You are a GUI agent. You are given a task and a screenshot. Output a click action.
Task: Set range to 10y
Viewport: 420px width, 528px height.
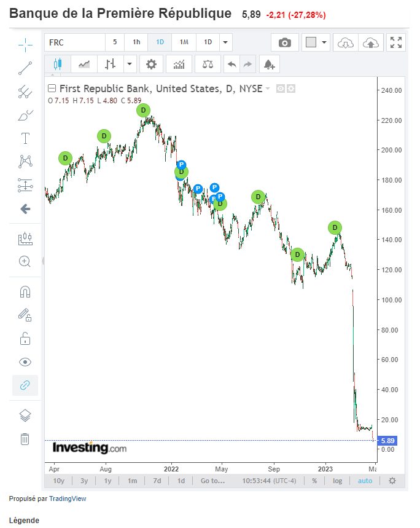(x=58, y=481)
